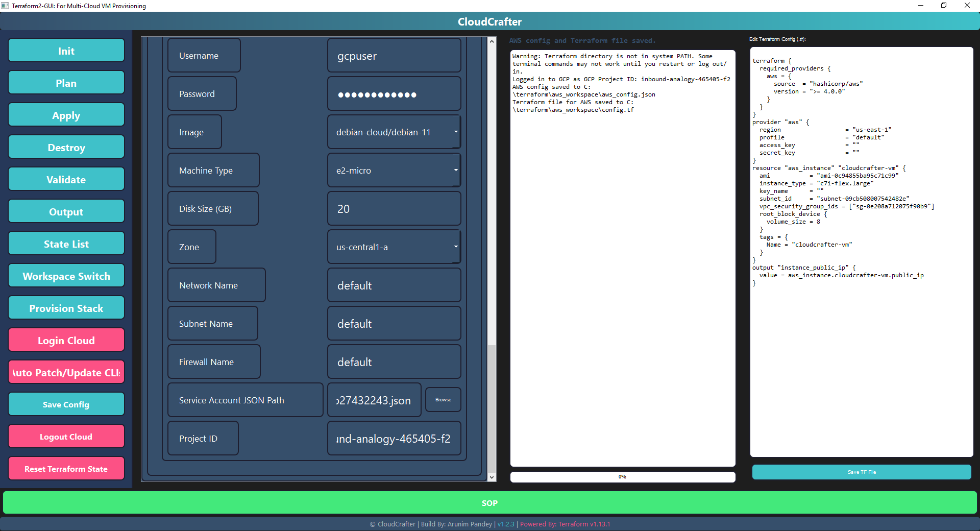980x531 pixels.
Task: Open the State List
Action: (x=66, y=243)
